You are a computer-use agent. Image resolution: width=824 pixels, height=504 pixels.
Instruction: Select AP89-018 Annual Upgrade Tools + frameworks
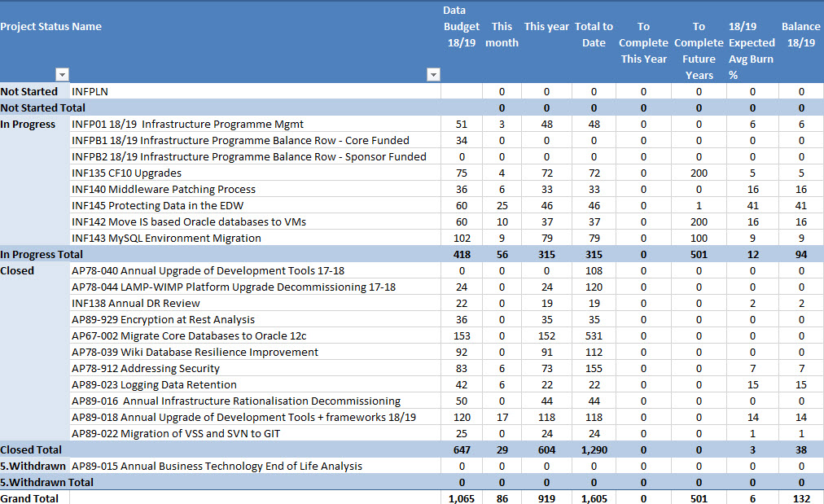pos(243,417)
